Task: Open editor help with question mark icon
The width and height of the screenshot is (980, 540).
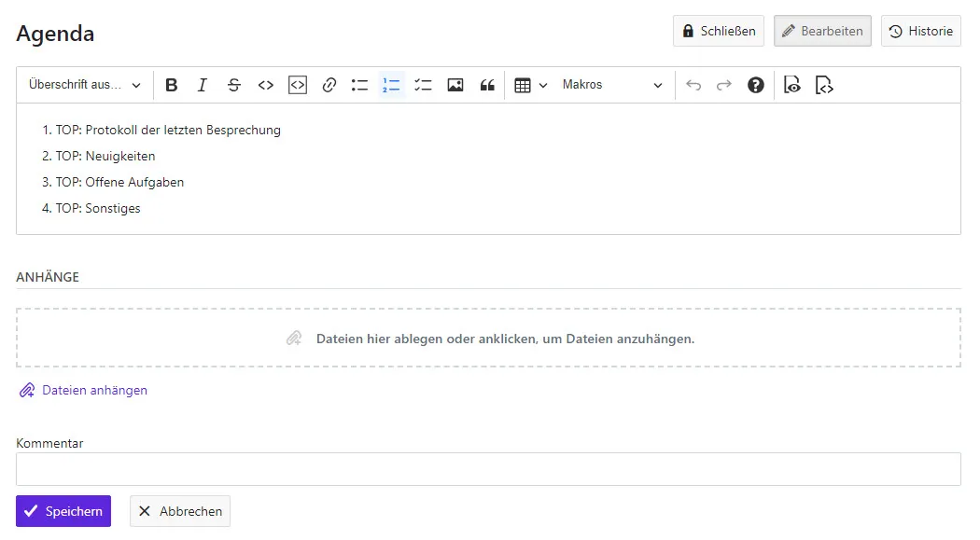Action: click(x=756, y=85)
